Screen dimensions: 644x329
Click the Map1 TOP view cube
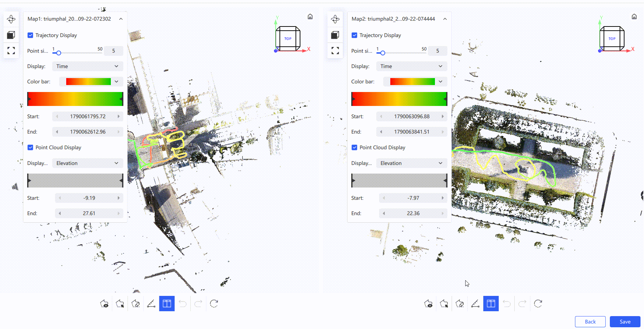(x=288, y=38)
